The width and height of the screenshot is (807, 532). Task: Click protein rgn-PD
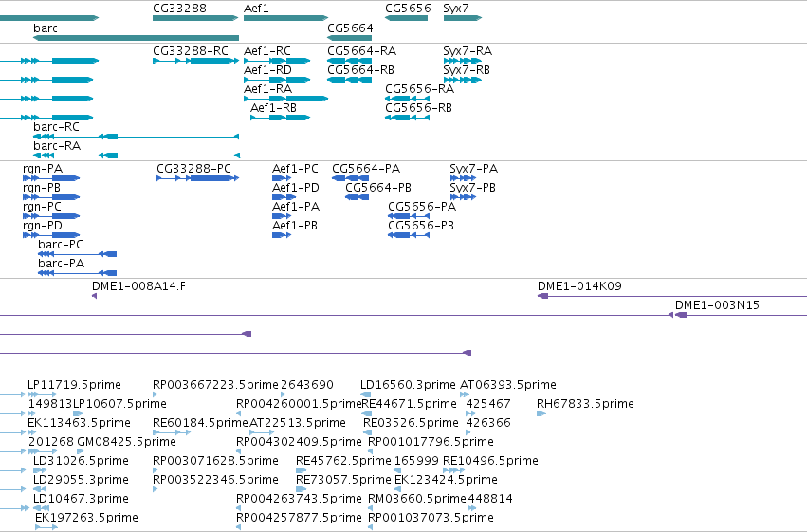click(43, 226)
